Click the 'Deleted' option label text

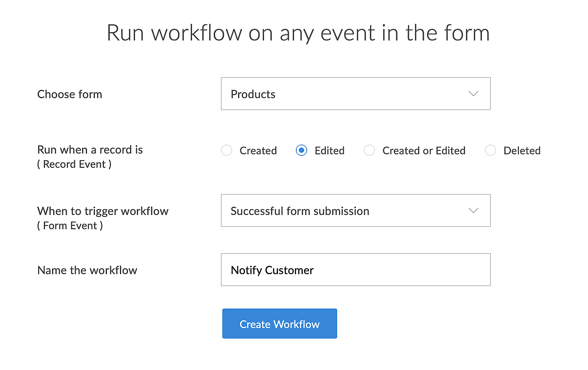click(522, 151)
